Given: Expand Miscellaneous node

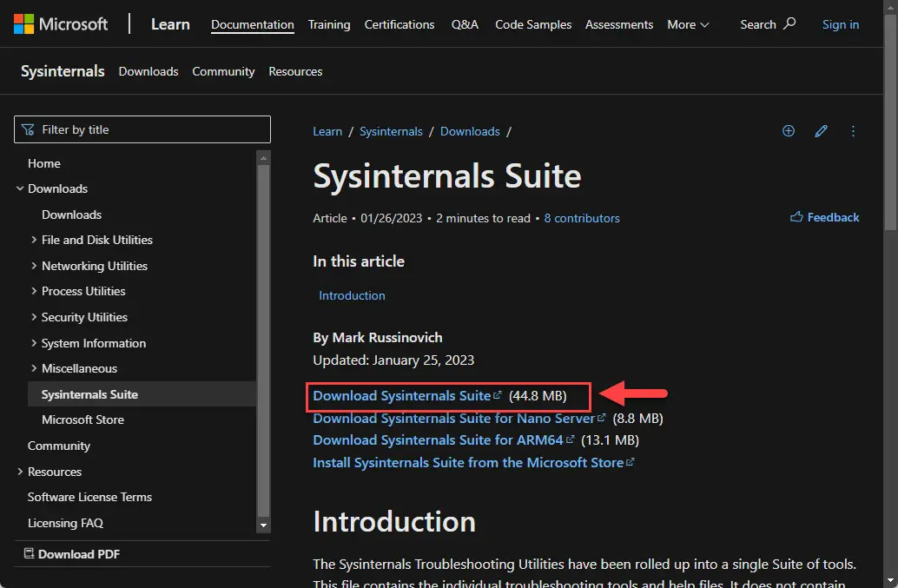Looking at the screenshot, I should (x=34, y=368).
